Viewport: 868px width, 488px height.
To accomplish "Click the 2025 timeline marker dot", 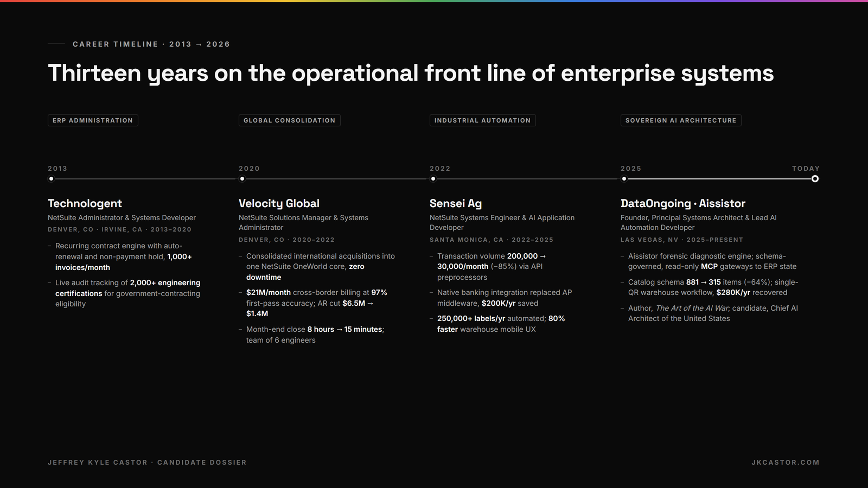I will (624, 178).
